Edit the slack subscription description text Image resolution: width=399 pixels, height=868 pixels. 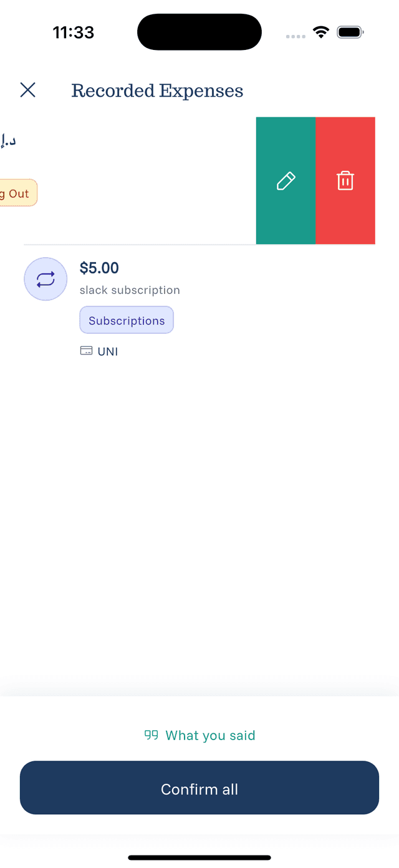(129, 290)
